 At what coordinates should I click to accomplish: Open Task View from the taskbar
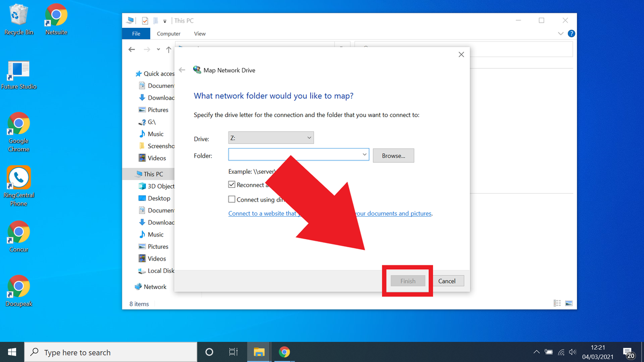[x=233, y=352]
